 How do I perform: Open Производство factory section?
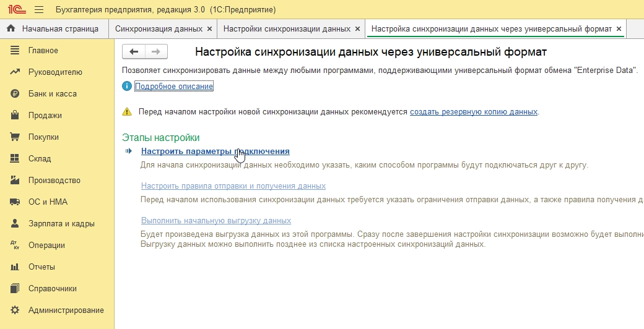pos(54,180)
